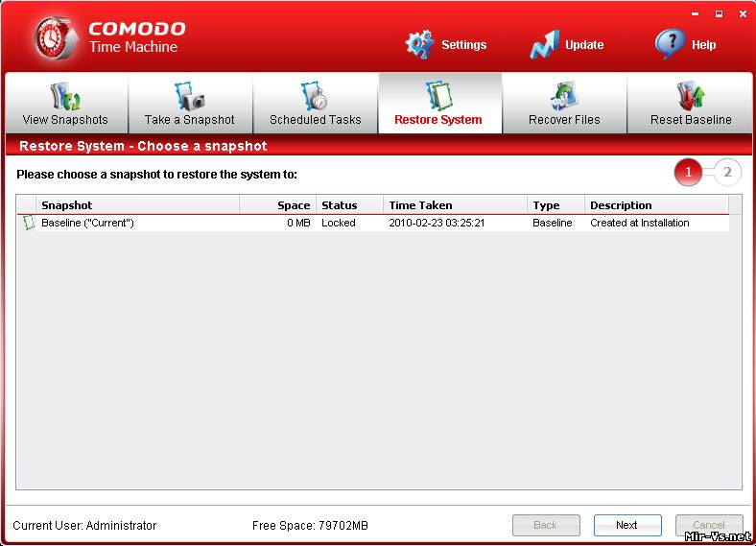Click wizard step 1 indicator
Image resolution: width=756 pixels, height=546 pixels.
(x=688, y=172)
